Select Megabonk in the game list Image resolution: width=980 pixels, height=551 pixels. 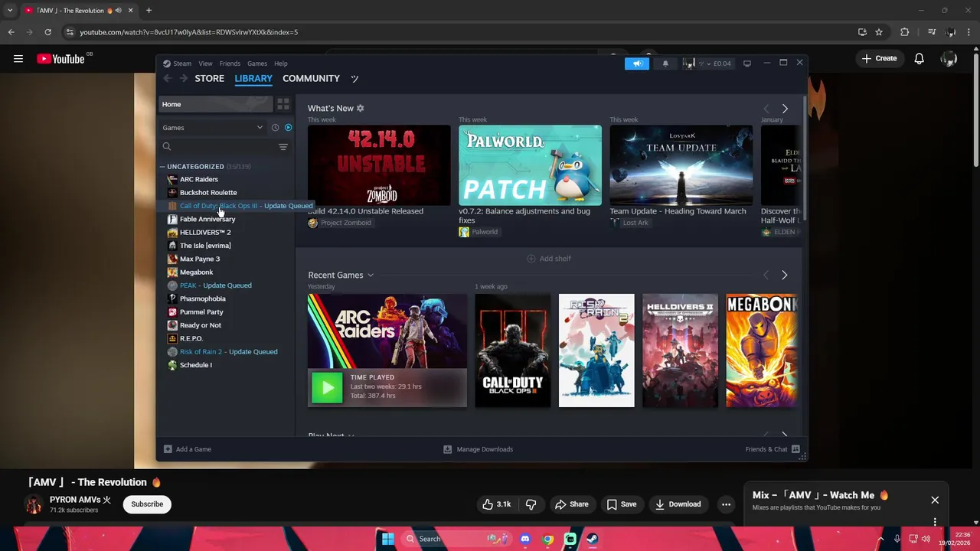point(196,272)
